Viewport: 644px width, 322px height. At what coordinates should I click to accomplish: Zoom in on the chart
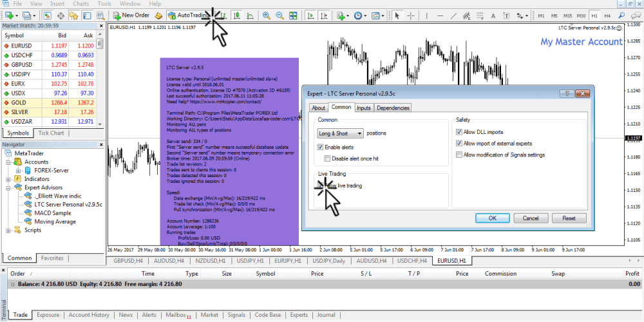click(x=266, y=15)
